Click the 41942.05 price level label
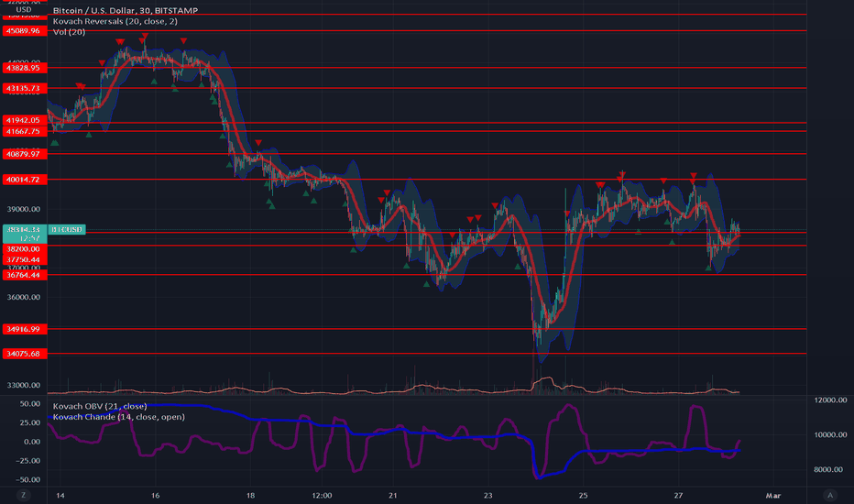The image size is (854, 504). tap(25, 120)
